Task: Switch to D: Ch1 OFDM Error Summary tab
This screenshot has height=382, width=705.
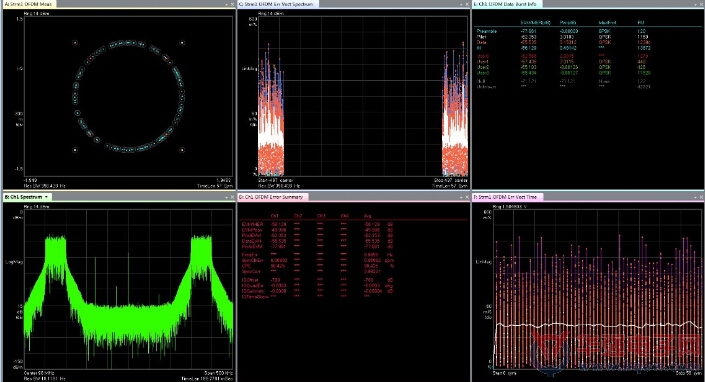Action: 272,197
